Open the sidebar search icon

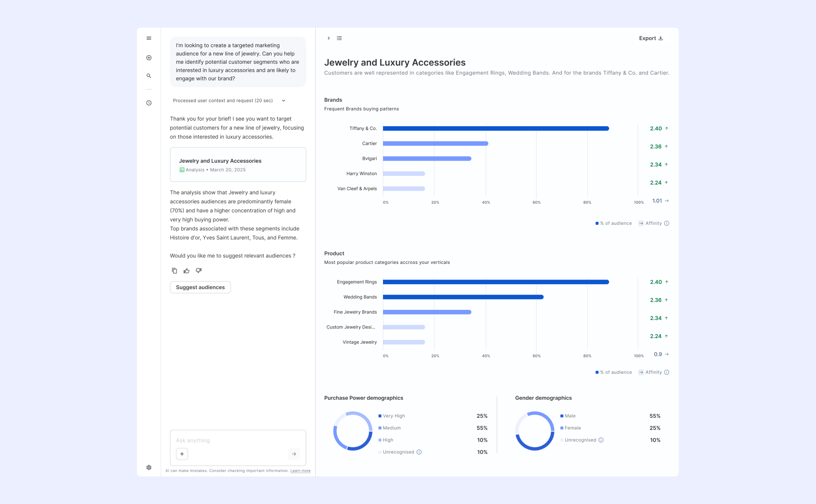click(149, 76)
